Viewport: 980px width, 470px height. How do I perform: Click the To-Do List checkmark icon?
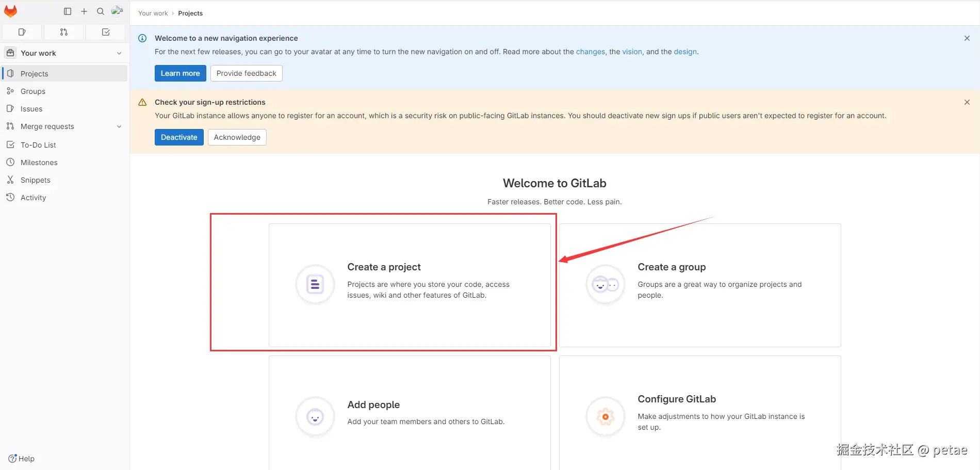click(x=10, y=144)
